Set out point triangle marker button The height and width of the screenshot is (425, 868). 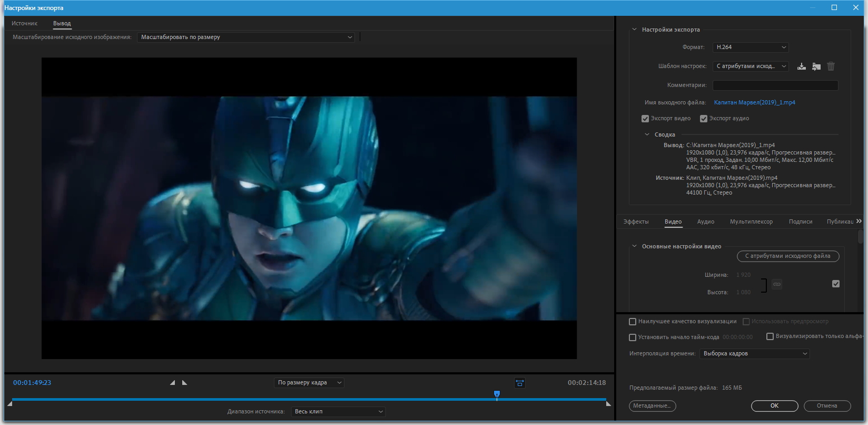pos(184,383)
